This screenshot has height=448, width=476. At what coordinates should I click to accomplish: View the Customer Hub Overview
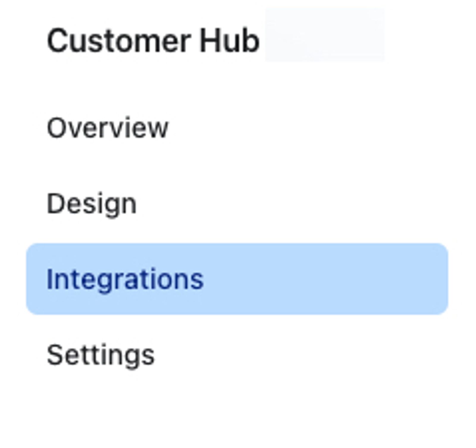tap(107, 128)
